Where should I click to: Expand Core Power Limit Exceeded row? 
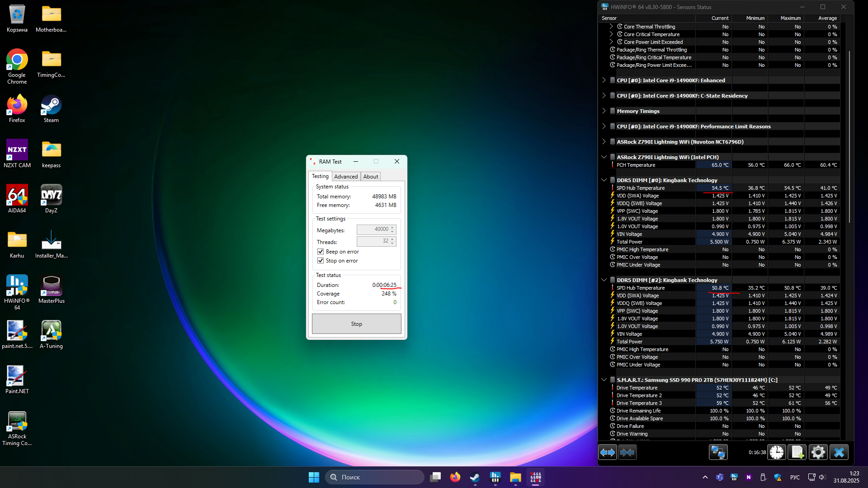(611, 42)
